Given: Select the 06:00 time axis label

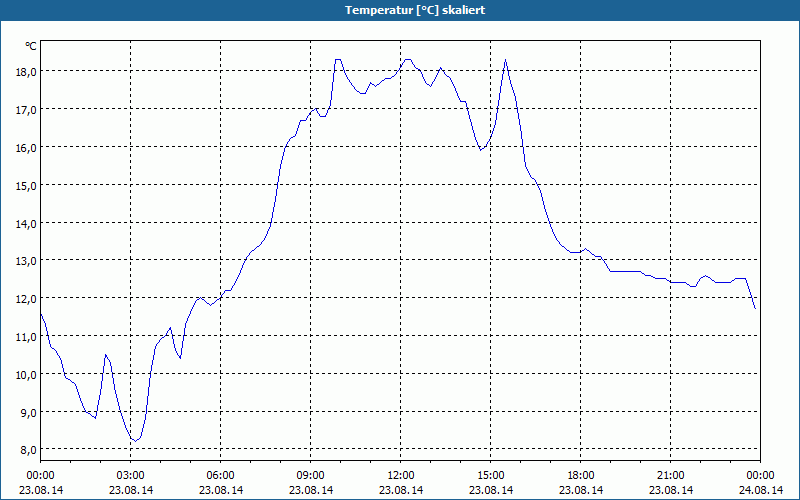Looking at the screenshot, I should [220, 476].
